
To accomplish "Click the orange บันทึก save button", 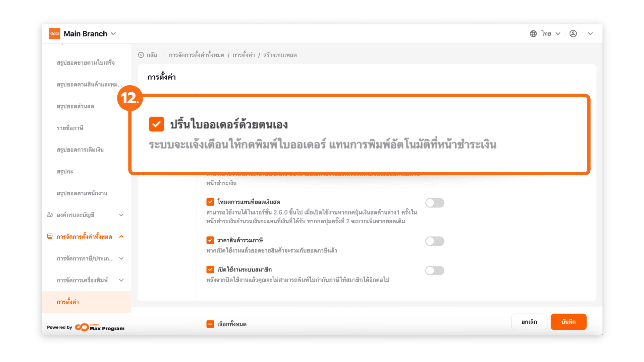I will pyautogui.click(x=568, y=322).
